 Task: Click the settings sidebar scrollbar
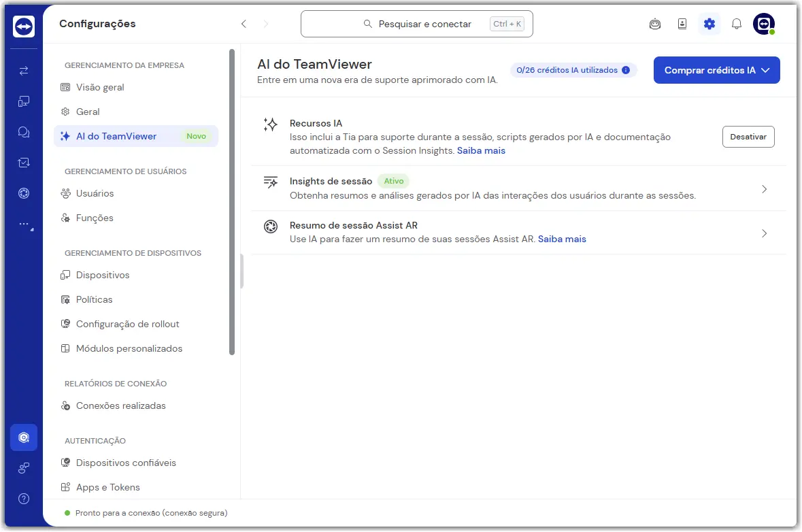232,202
